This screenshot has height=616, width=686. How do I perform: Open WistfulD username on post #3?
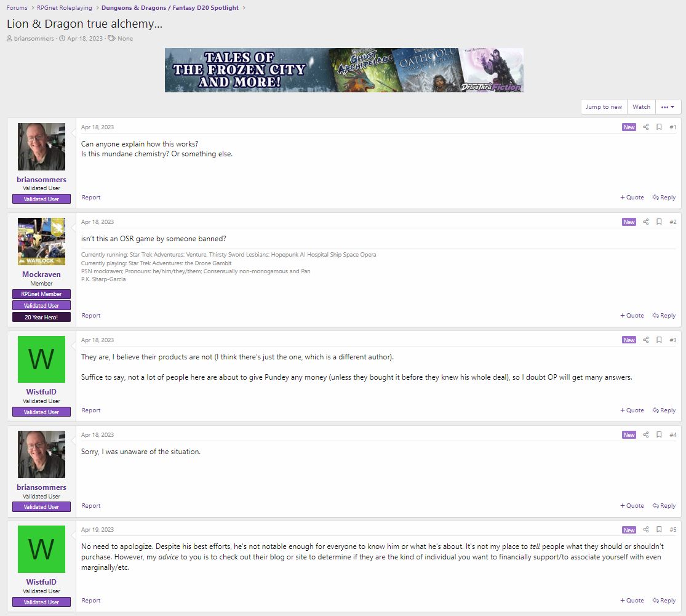(x=42, y=391)
